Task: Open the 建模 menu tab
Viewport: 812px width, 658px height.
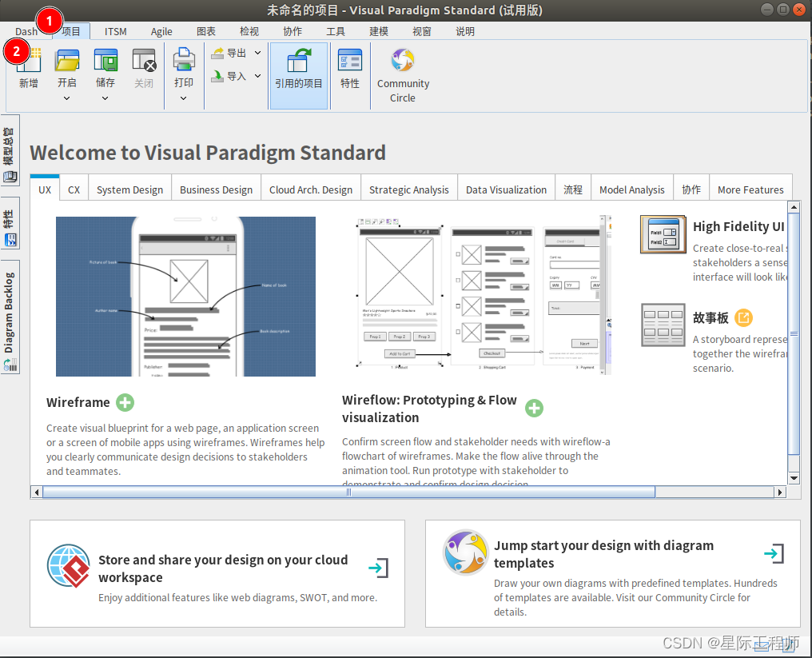Action: [x=379, y=32]
